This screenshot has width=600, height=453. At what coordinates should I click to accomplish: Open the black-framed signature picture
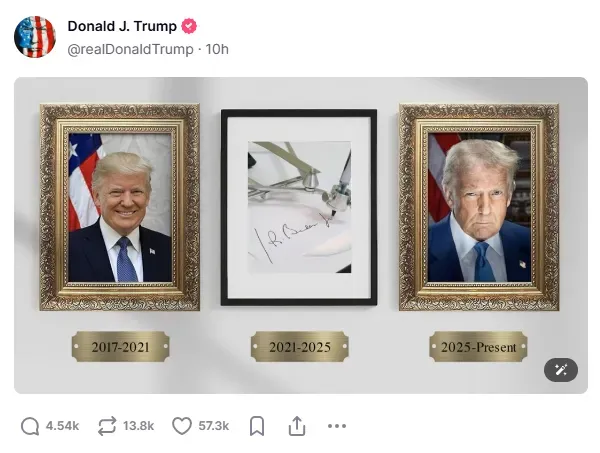pyautogui.click(x=299, y=207)
